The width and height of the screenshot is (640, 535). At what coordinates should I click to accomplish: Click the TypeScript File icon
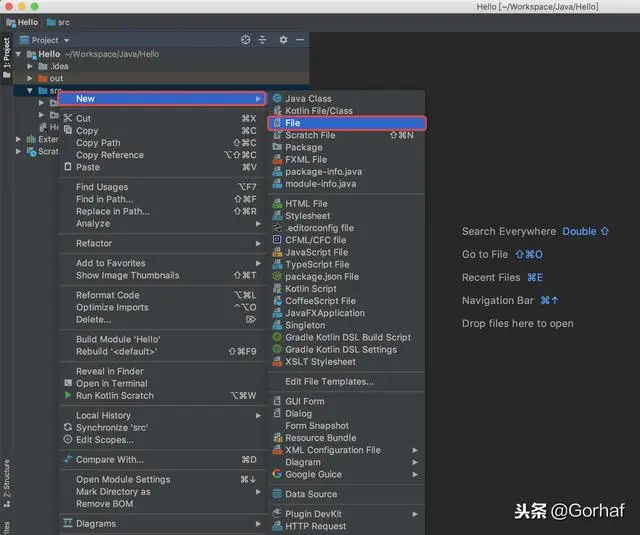277,264
